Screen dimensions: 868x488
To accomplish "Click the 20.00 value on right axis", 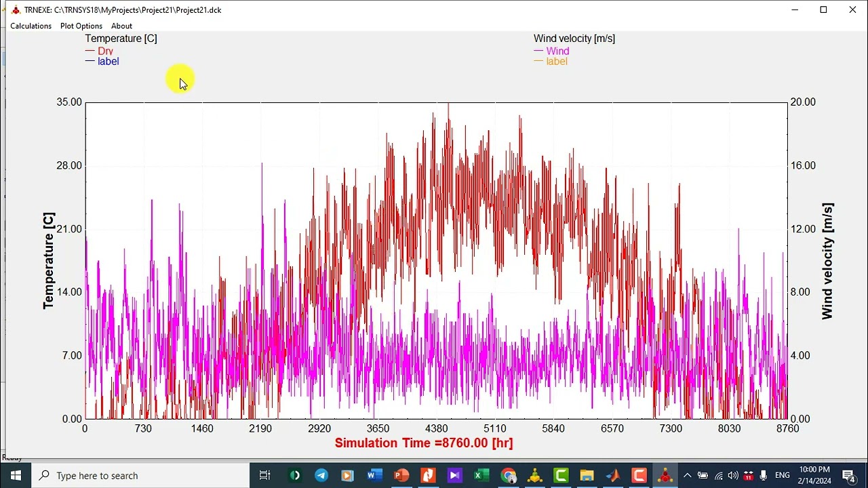I will click(803, 102).
